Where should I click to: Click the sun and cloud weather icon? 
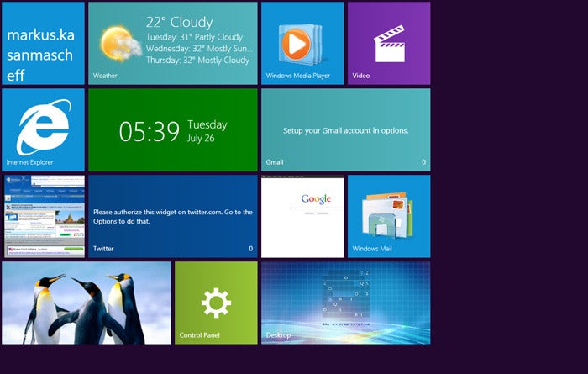[x=116, y=42]
